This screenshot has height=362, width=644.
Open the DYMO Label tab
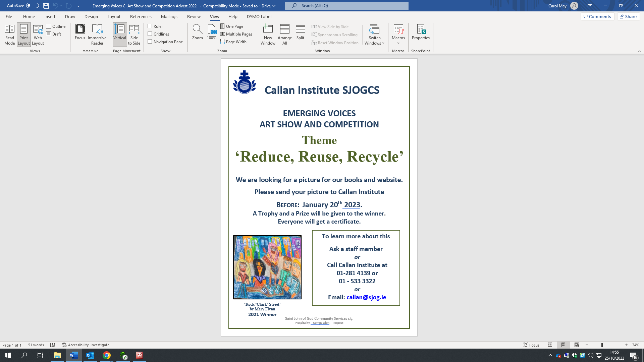click(x=259, y=16)
